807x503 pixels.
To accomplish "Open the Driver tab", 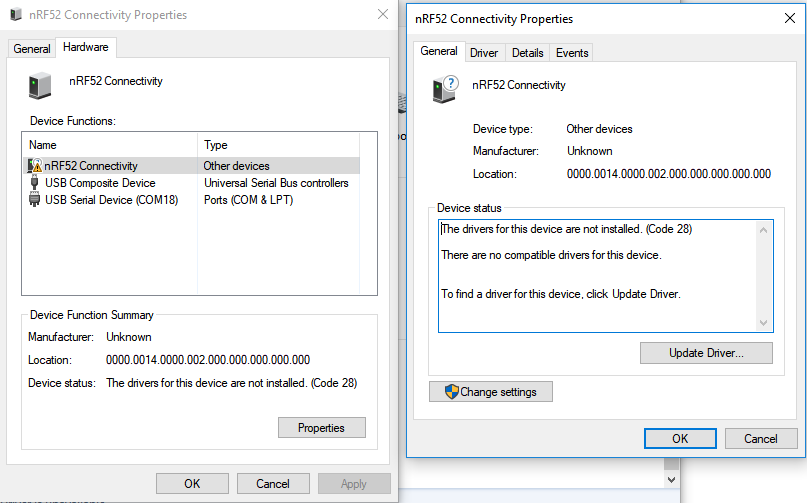I will point(484,53).
